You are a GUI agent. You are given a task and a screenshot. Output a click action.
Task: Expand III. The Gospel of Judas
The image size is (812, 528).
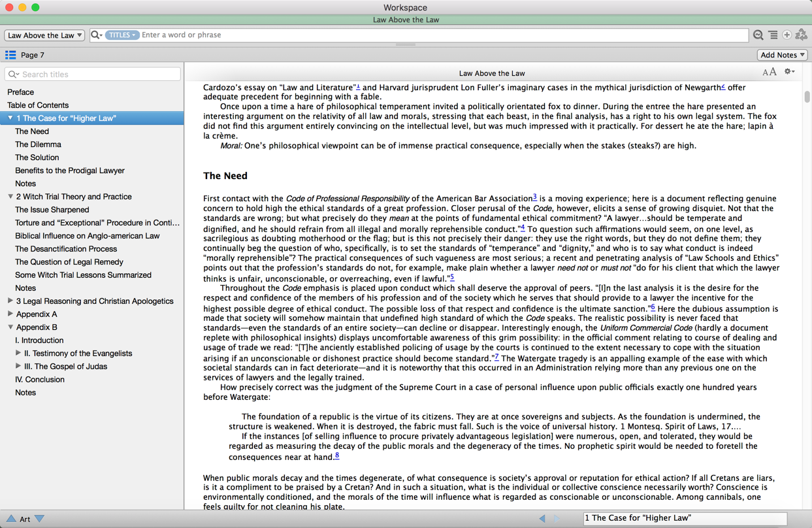(18, 367)
